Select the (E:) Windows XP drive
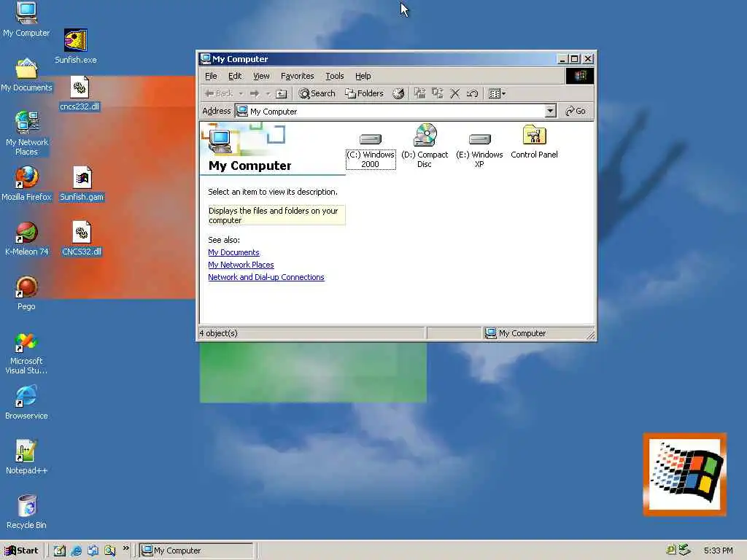 [479, 149]
